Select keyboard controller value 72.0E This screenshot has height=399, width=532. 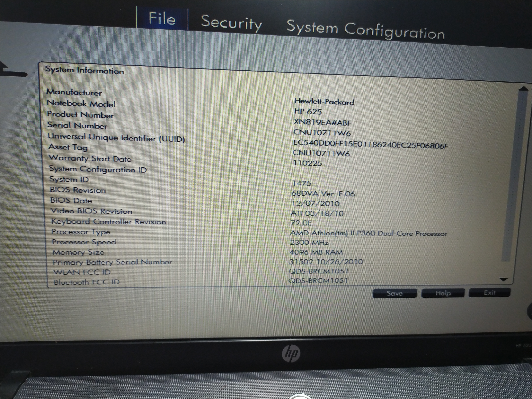(301, 223)
